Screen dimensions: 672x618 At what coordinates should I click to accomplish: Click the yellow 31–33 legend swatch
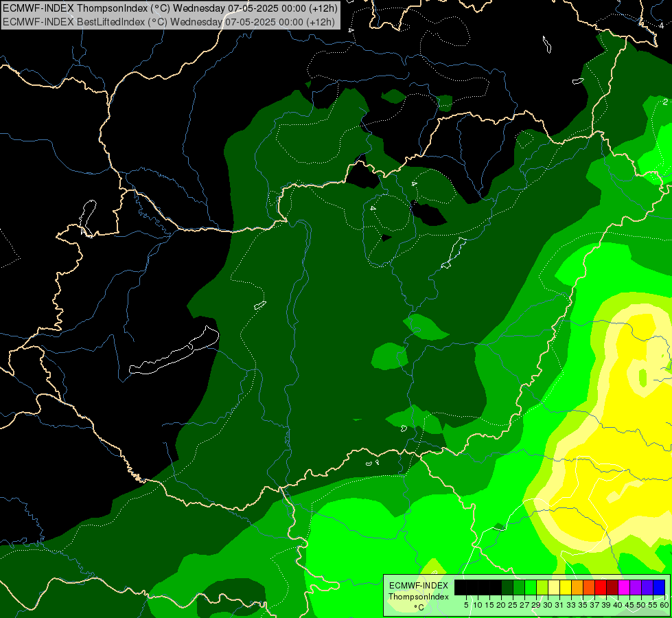tap(566, 587)
